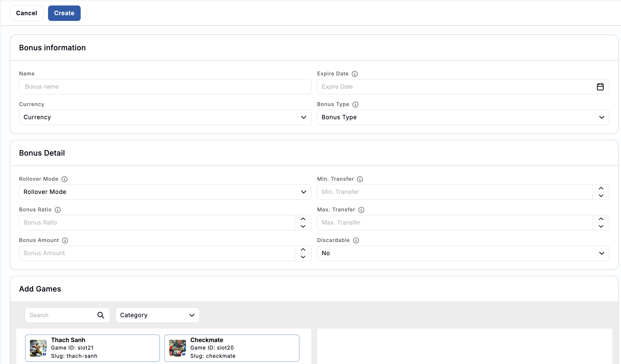Click the Cancel button
The width and height of the screenshot is (621, 364).
coord(26,13)
